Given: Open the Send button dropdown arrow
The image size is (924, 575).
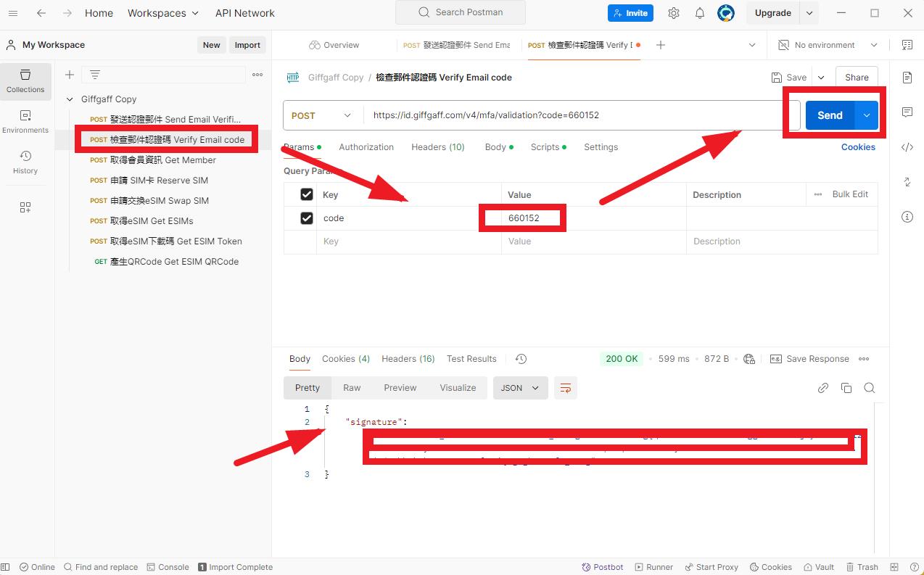Looking at the screenshot, I should pos(867,115).
